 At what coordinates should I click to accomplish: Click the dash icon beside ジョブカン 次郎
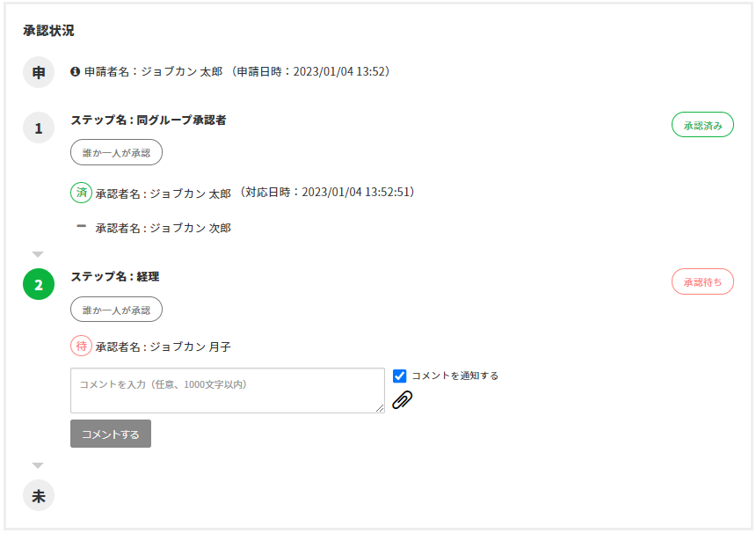(x=81, y=227)
